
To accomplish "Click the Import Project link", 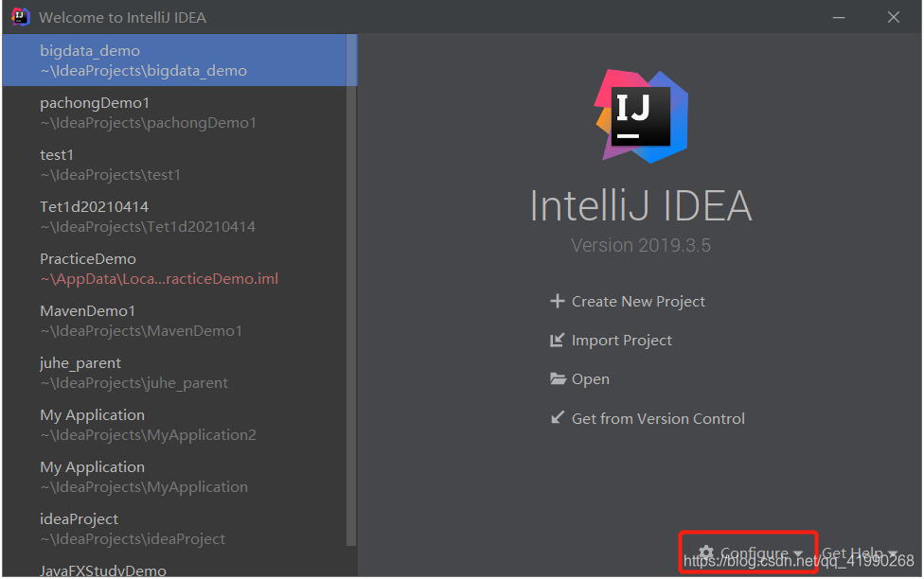I will pos(622,341).
